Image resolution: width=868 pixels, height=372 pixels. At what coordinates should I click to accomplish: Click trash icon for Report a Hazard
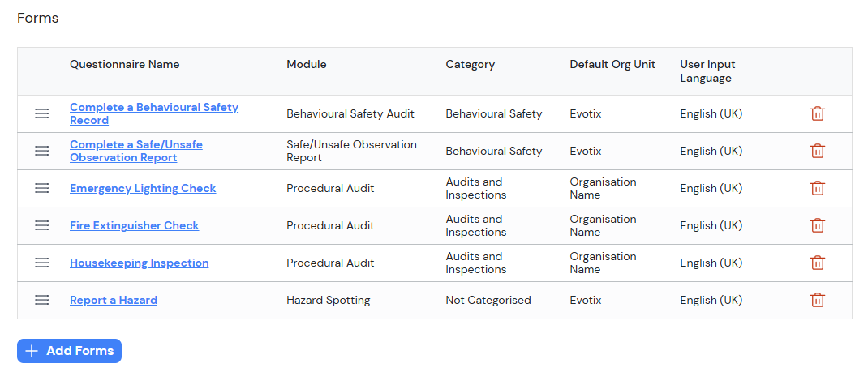[818, 300]
